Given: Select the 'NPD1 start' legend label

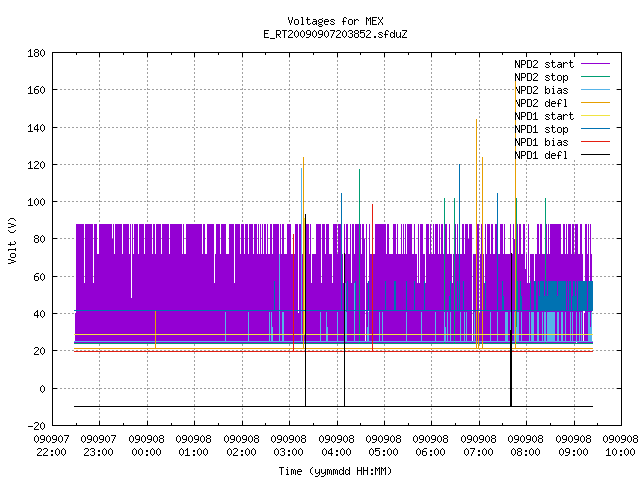Looking at the screenshot, I should 544,116.
